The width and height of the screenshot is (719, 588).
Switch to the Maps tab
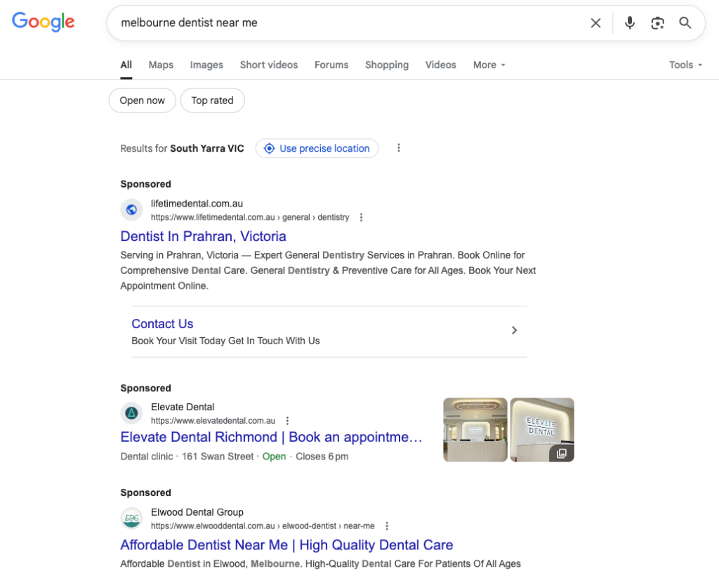tap(161, 65)
